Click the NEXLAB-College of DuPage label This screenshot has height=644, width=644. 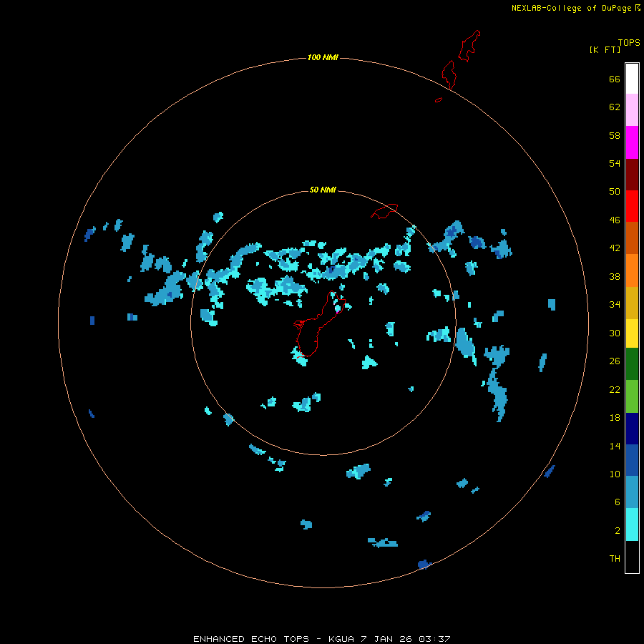point(571,8)
